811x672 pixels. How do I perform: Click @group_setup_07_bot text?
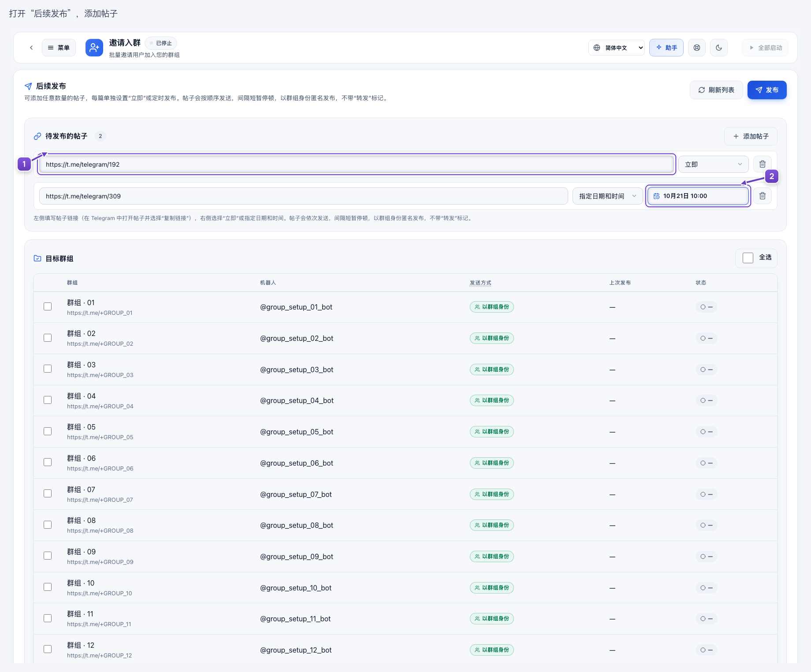click(x=296, y=494)
